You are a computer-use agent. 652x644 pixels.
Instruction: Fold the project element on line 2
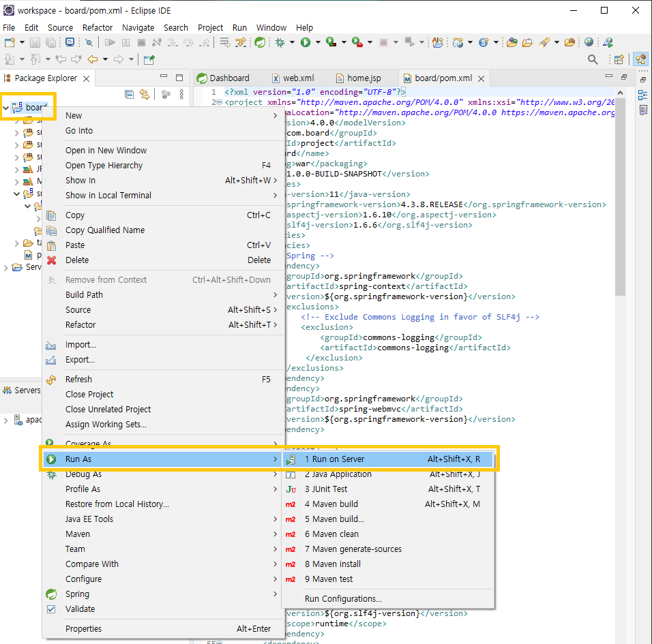point(220,102)
